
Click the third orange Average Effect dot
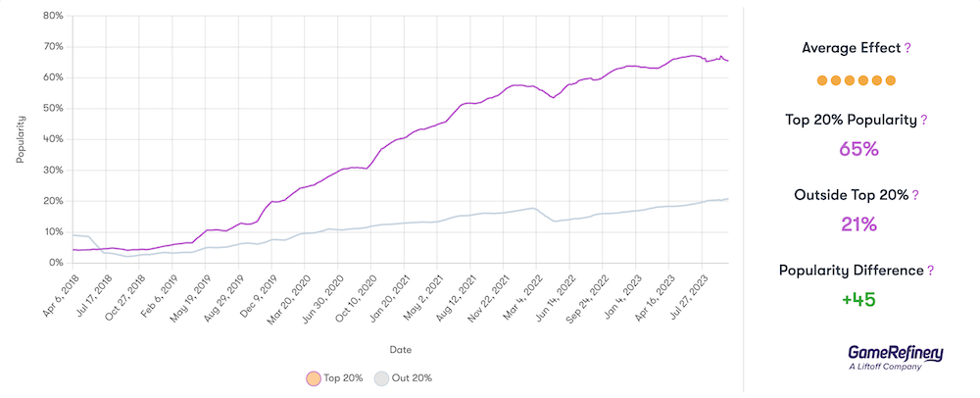click(850, 80)
